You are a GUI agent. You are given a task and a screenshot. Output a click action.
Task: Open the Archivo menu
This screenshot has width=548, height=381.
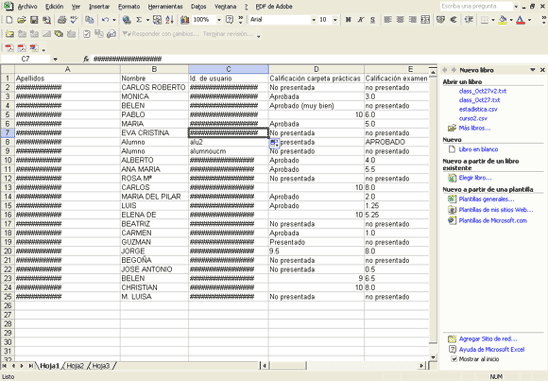[x=27, y=7]
